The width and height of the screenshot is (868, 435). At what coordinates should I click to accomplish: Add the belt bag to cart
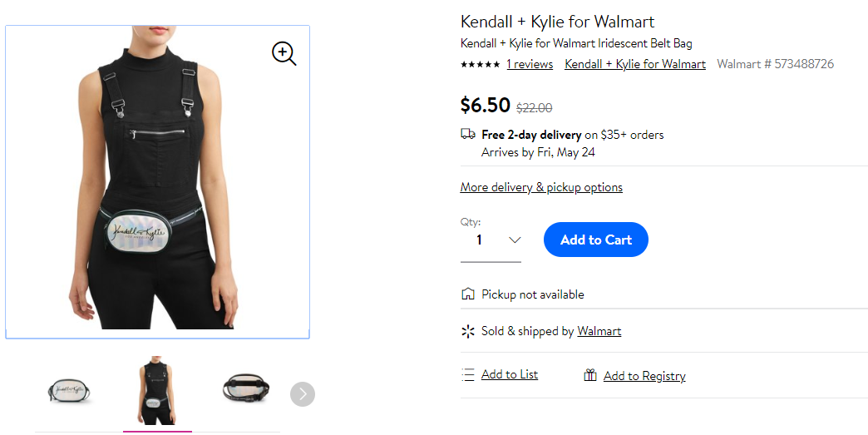[x=595, y=240]
